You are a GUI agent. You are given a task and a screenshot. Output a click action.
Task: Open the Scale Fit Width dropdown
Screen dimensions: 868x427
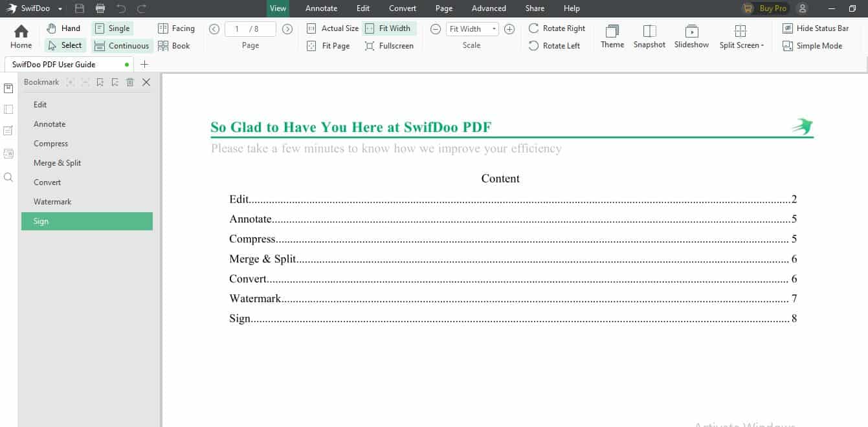[472, 29]
